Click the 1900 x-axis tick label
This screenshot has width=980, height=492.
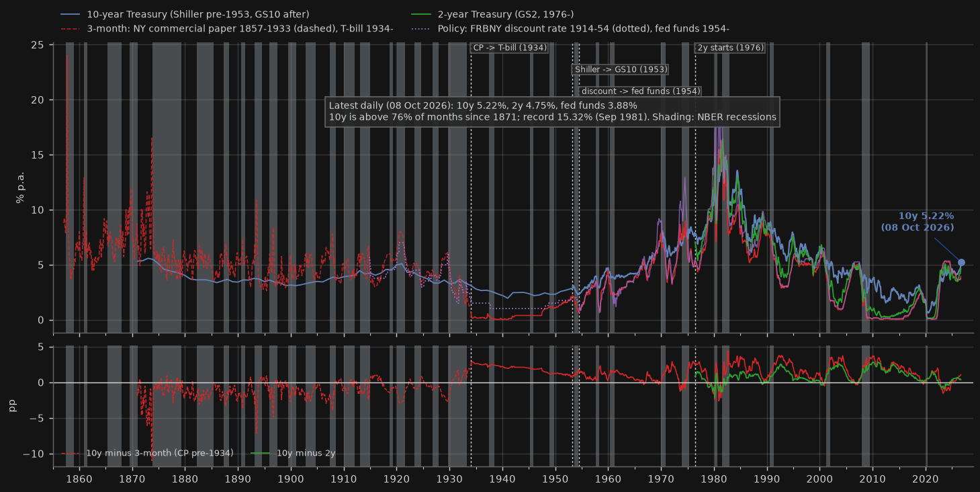tap(291, 479)
